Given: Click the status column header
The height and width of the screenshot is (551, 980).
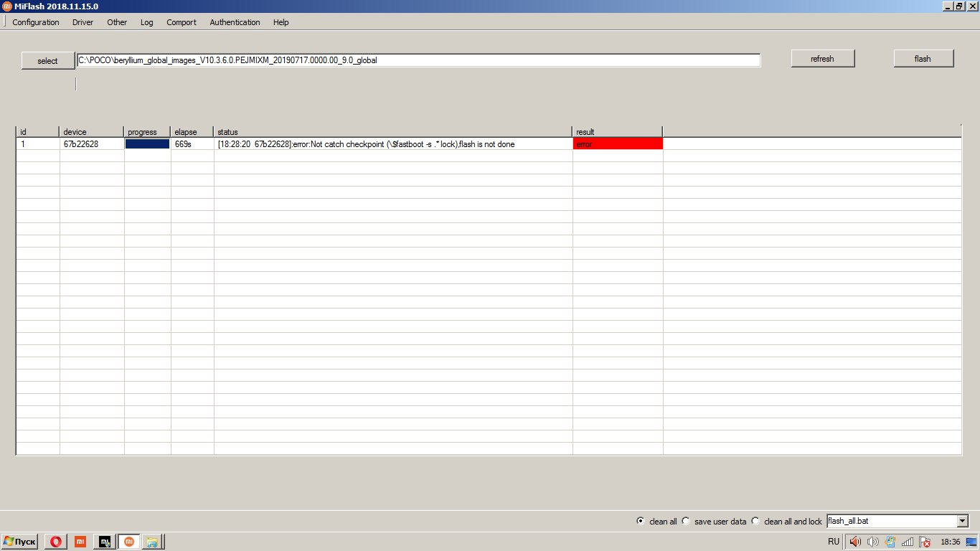Looking at the screenshot, I should 393,132.
